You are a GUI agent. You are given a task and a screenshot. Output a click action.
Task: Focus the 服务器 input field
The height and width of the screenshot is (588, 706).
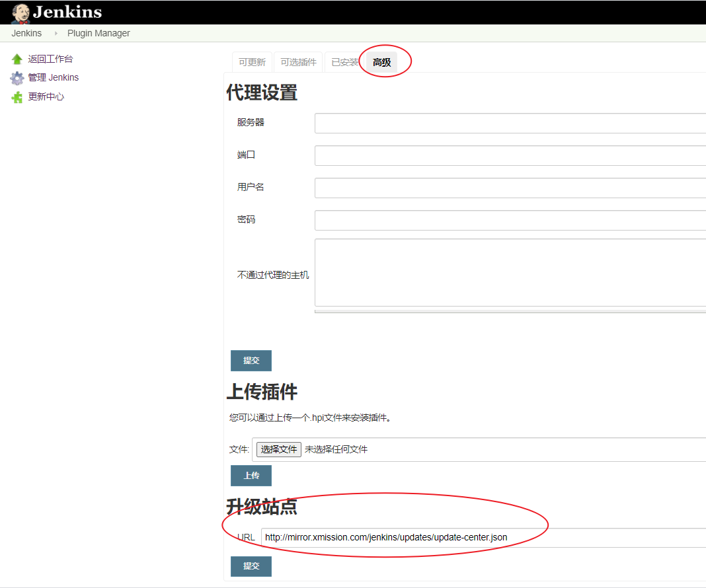pyautogui.click(x=510, y=124)
